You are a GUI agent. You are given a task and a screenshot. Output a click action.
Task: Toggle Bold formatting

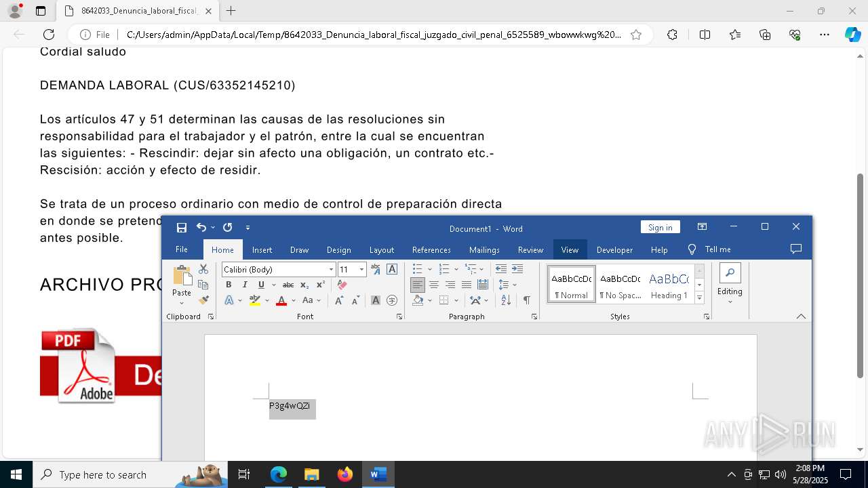pos(229,285)
